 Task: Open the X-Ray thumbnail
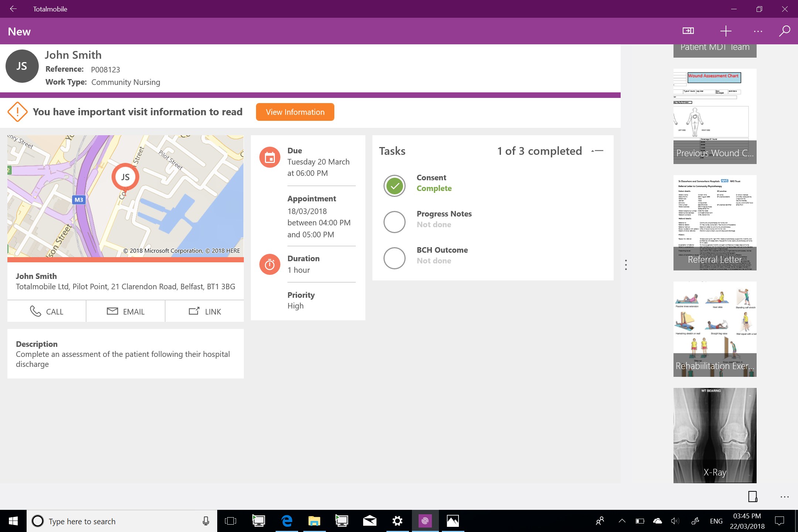tap(715, 435)
